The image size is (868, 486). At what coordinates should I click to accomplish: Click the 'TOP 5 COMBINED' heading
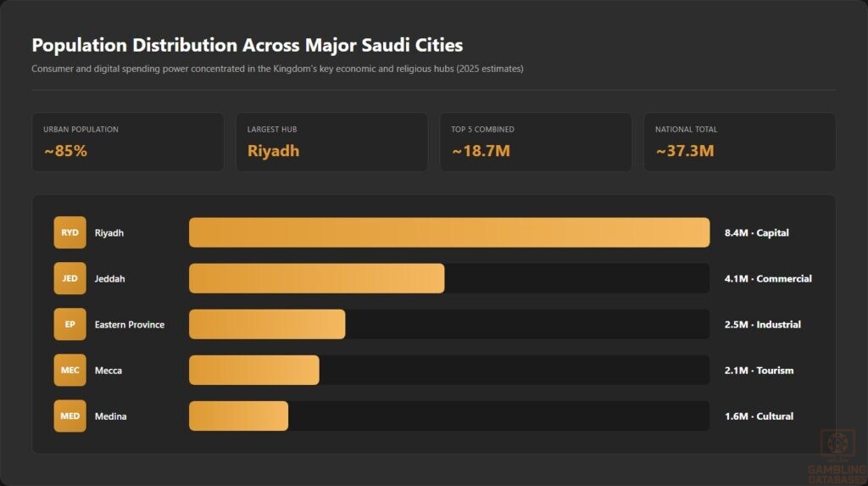pos(482,129)
